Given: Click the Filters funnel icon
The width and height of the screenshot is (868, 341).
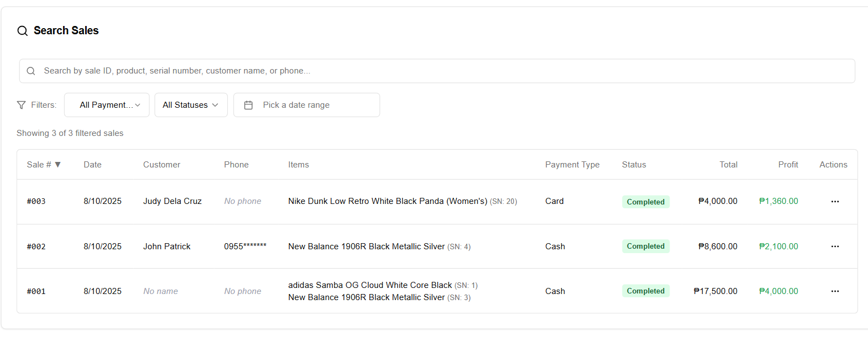Looking at the screenshot, I should coord(22,105).
